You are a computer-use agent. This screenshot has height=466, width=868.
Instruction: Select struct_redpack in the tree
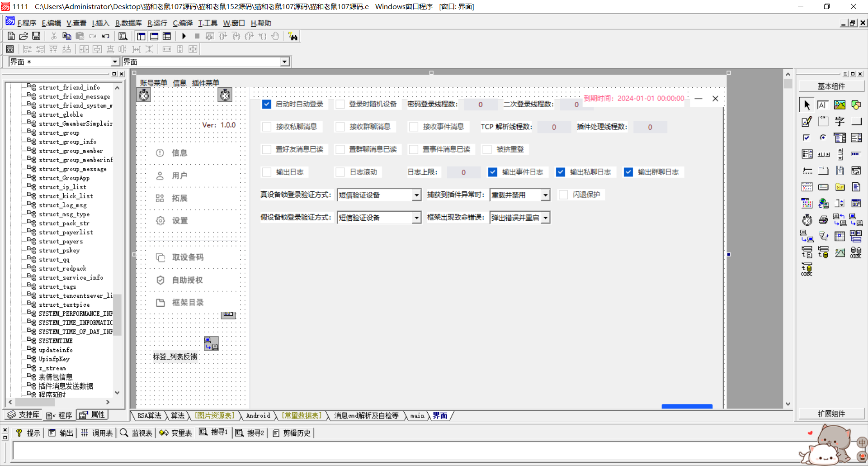point(62,268)
